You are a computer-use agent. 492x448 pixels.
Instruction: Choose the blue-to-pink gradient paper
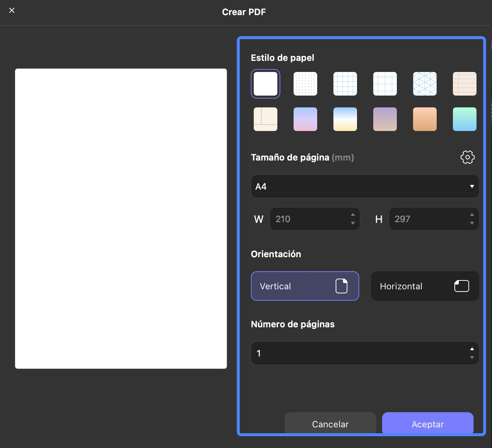tap(305, 119)
